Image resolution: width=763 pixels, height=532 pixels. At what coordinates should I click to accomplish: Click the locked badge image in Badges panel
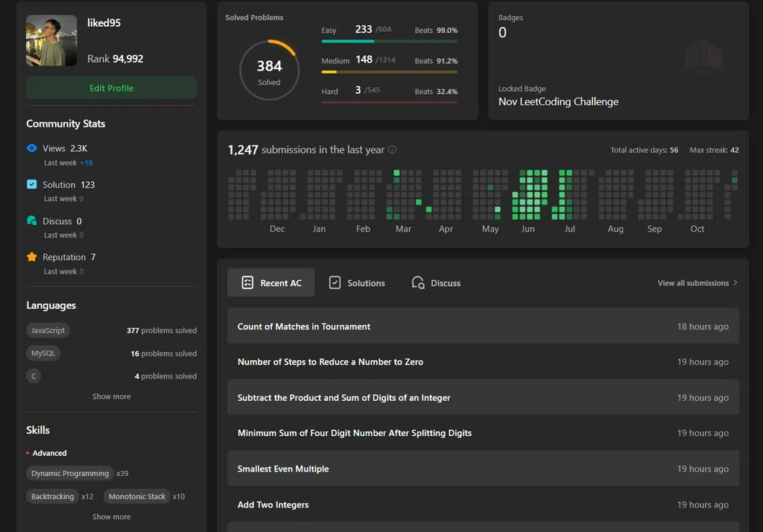(x=703, y=58)
